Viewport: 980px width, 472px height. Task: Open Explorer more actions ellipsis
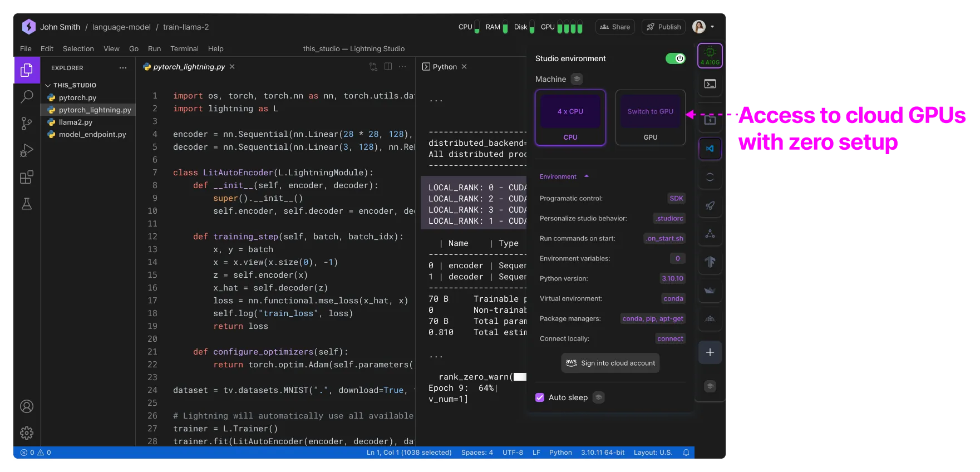point(123,68)
